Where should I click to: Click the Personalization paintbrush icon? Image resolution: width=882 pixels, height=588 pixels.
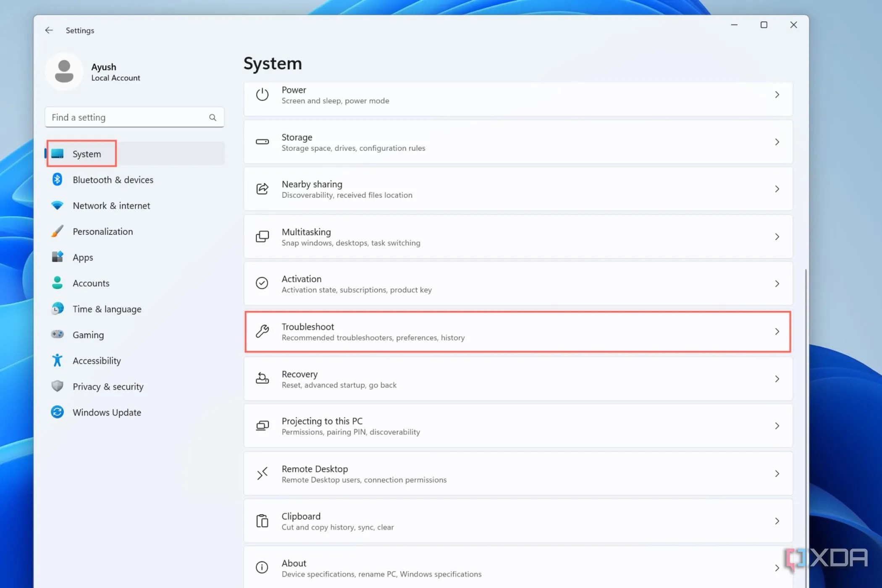point(58,231)
